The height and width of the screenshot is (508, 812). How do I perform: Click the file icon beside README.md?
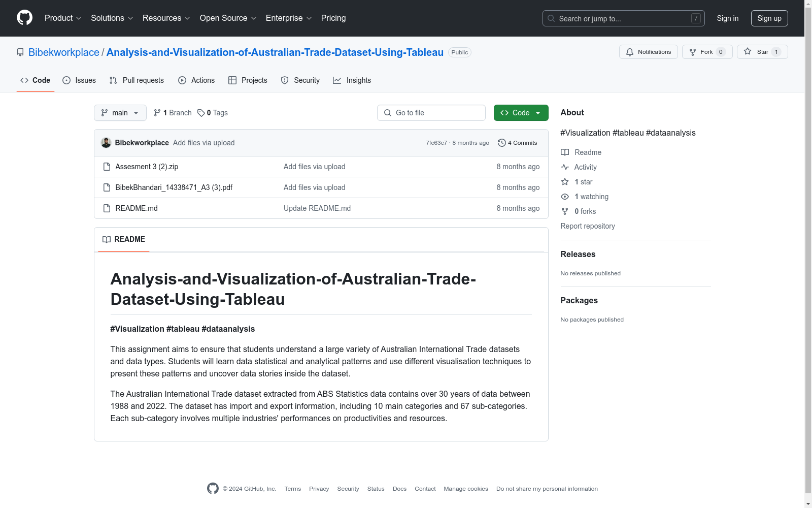(107, 208)
